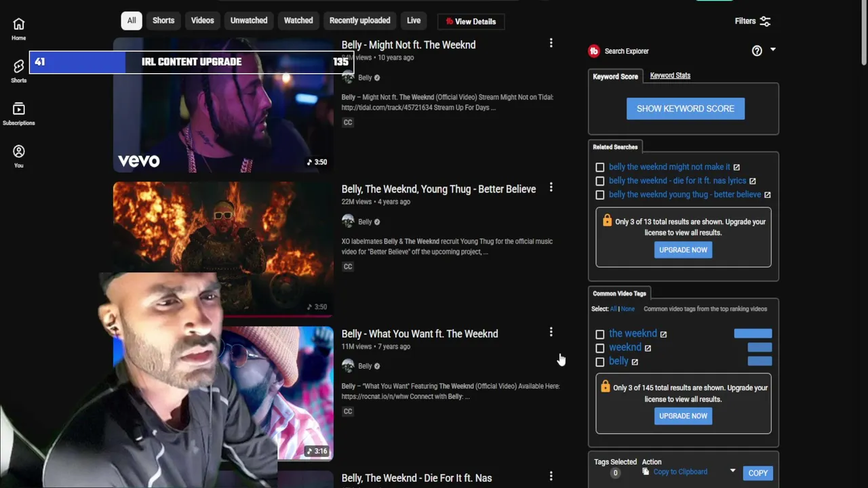
Task: Open 'young thug - better believe' external link icon
Action: pyautogui.click(x=767, y=195)
